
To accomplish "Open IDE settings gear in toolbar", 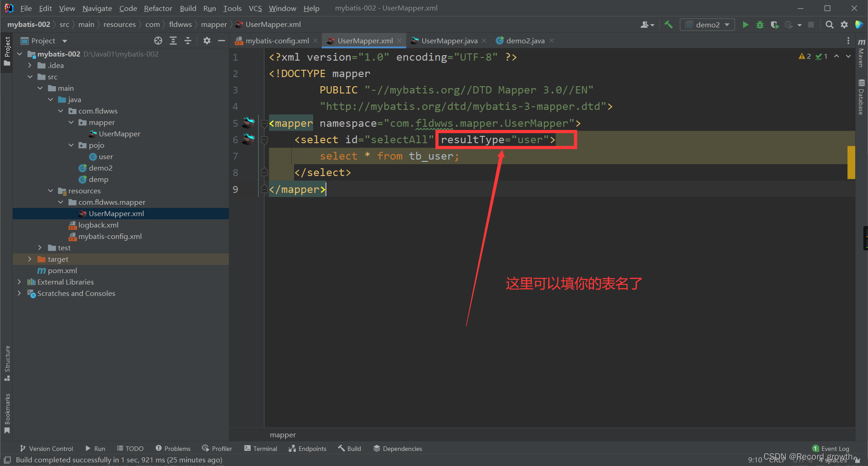I will coord(844,25).
